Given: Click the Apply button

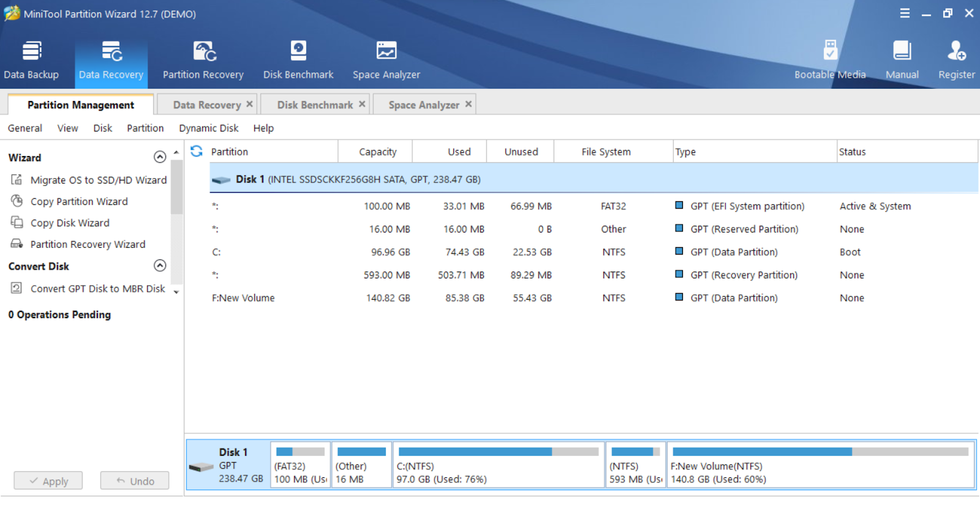Looking at the screenshot, I should pyautogui.click(x=48, y=481).
